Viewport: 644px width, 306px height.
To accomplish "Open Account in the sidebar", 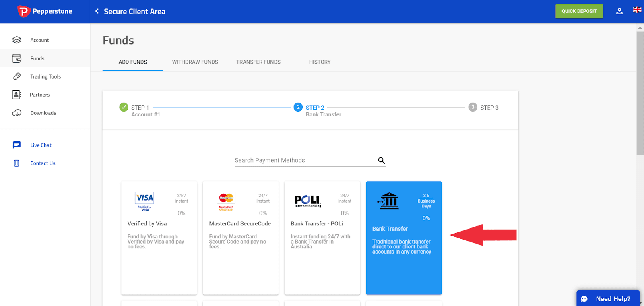I will click(45, 40).
